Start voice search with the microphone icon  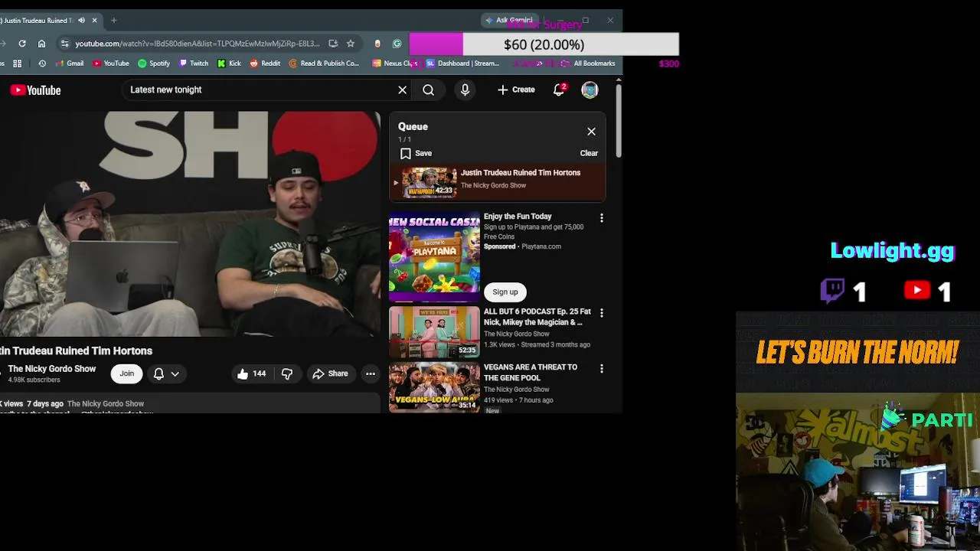tap(465, 90)
